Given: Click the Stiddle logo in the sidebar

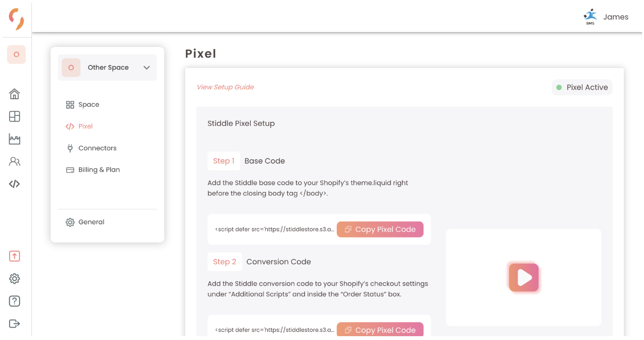Looking at the screenshot, I should tap(16, 19).
